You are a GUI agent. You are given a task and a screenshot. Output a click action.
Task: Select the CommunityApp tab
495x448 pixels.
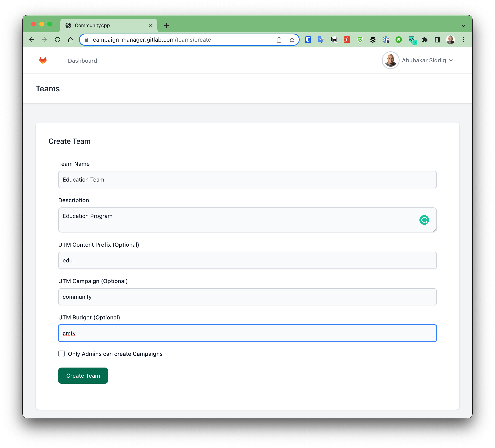click(109, 25)
